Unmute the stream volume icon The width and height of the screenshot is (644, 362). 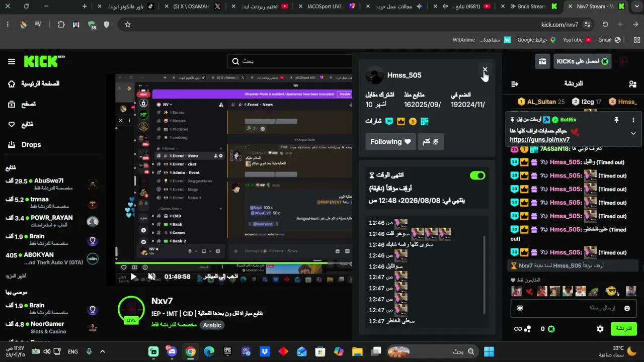tap(152, 277)
